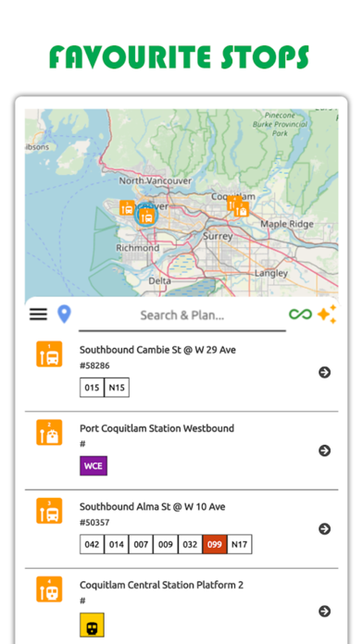Select red 099 route badge
This screenshot has width=363, height=644.
pos(215,544)
